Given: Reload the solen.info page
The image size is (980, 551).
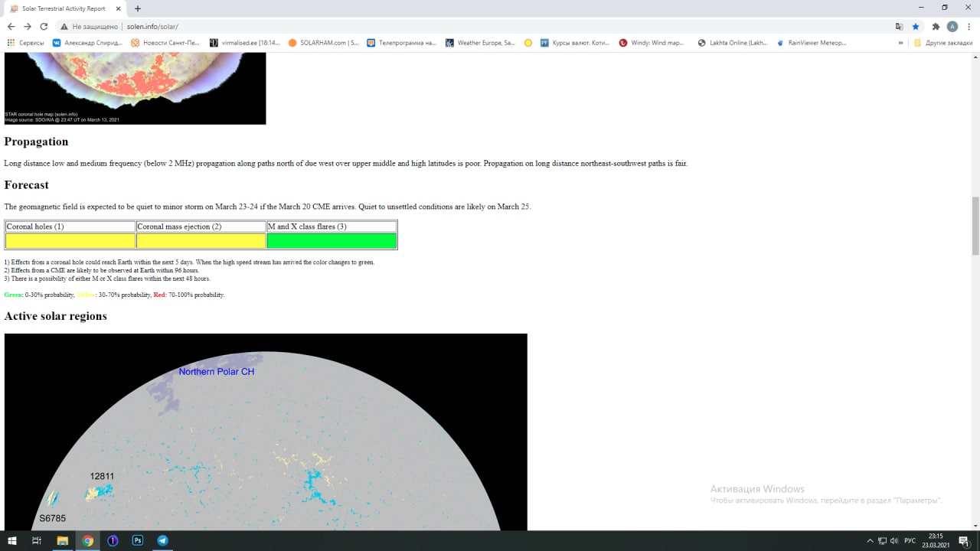Looking at the screenshot, I should [44, 26].
